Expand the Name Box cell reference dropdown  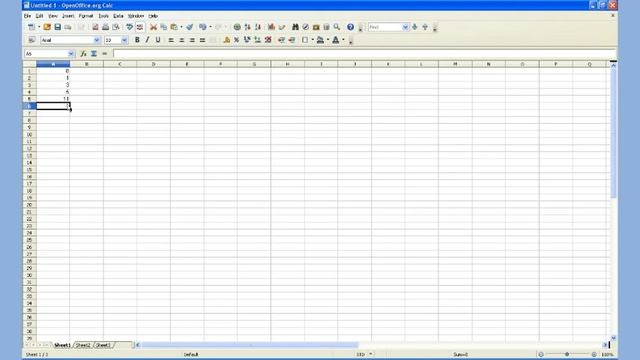tap(71, 53)
